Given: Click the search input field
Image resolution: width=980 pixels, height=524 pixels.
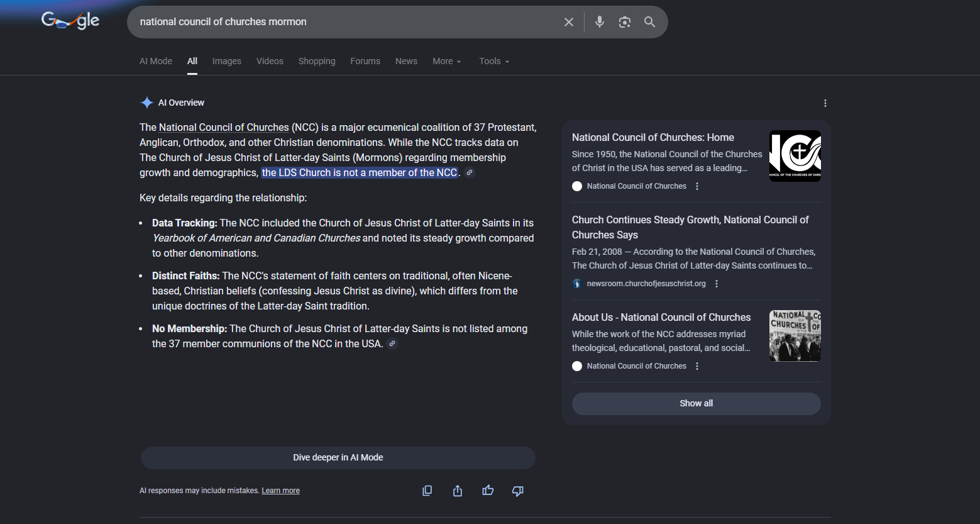Looking at the screenshot, I should click(346, 22).
